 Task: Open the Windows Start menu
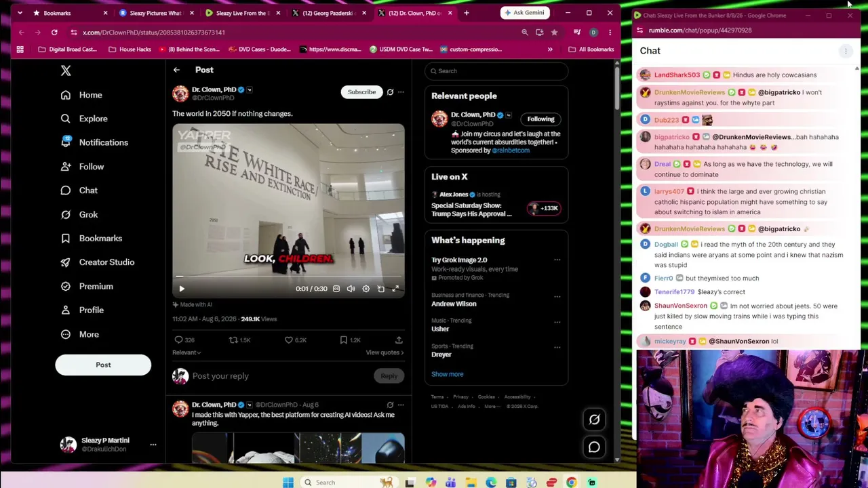[288, 483]
